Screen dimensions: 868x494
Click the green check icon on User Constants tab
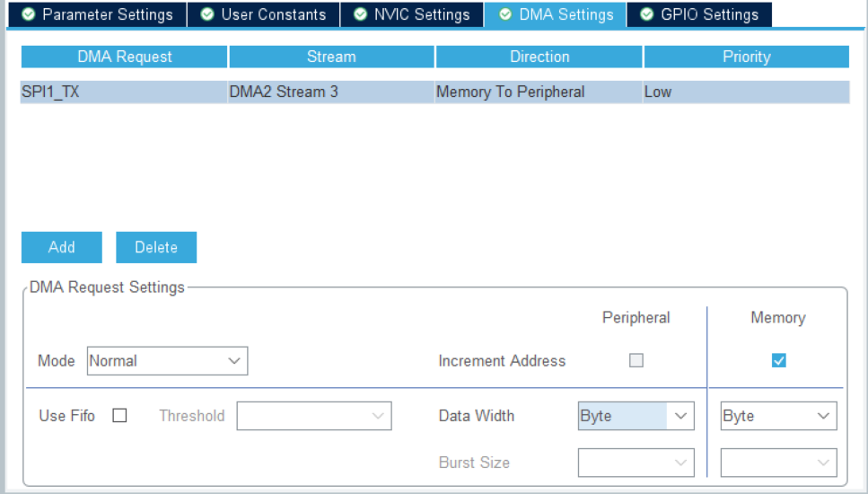207,14
